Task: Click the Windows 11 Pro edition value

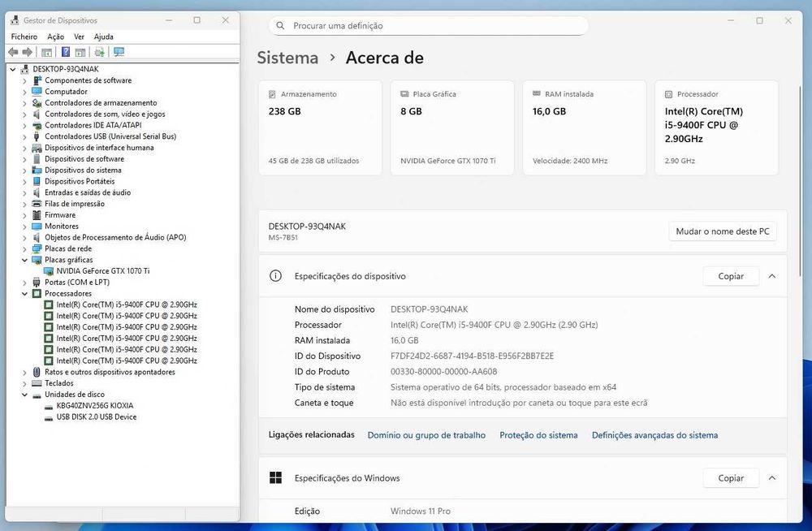Action: click(420, 511)
